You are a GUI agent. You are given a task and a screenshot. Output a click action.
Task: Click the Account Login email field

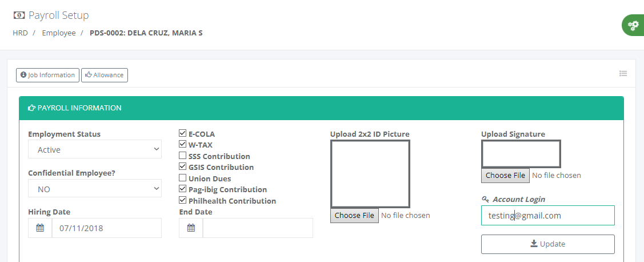pos(548,216)
